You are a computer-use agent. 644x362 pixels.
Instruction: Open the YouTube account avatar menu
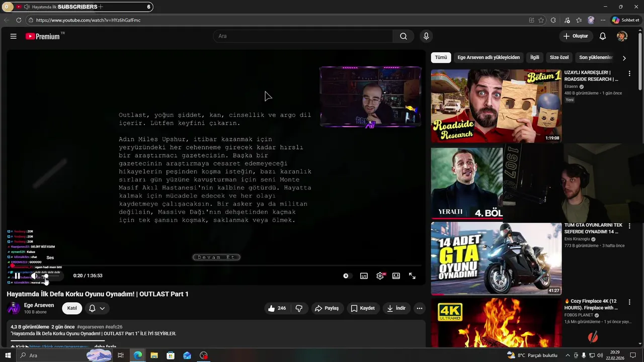[622, 36]
